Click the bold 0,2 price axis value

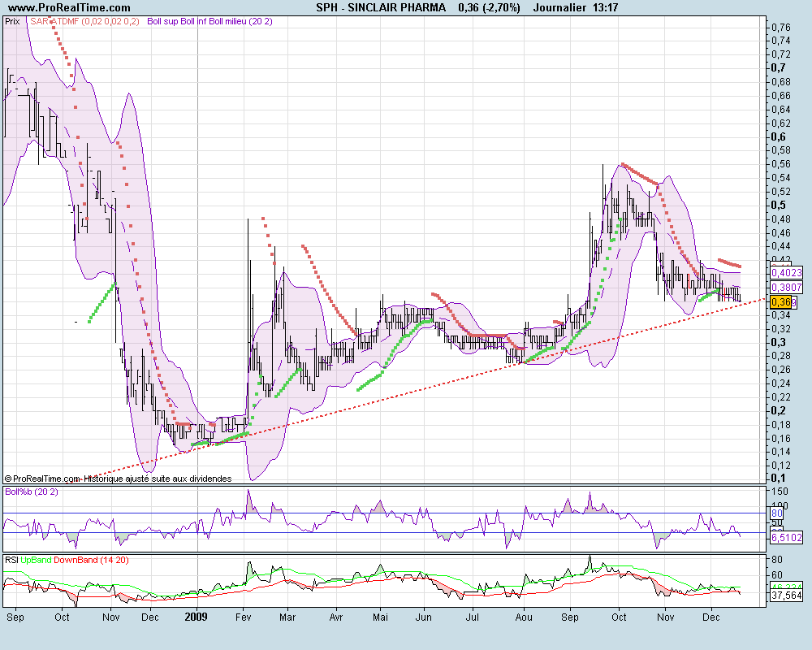[x=779, y=411]
